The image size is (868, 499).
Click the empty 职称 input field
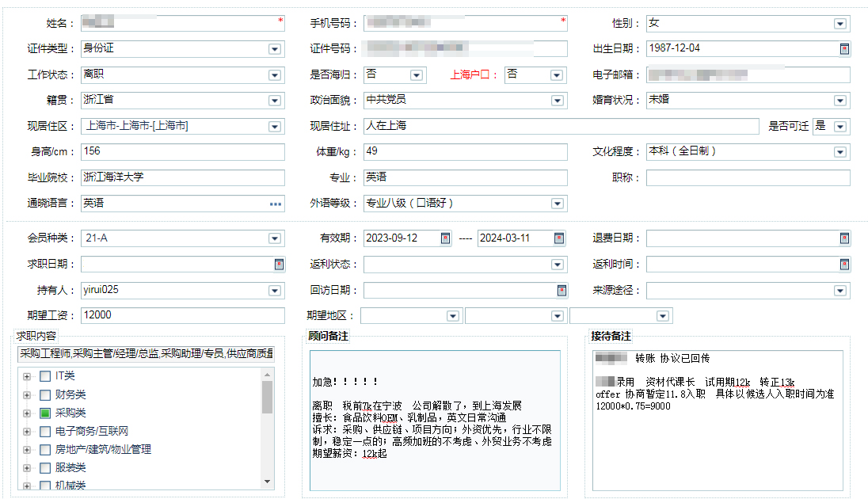748,177
